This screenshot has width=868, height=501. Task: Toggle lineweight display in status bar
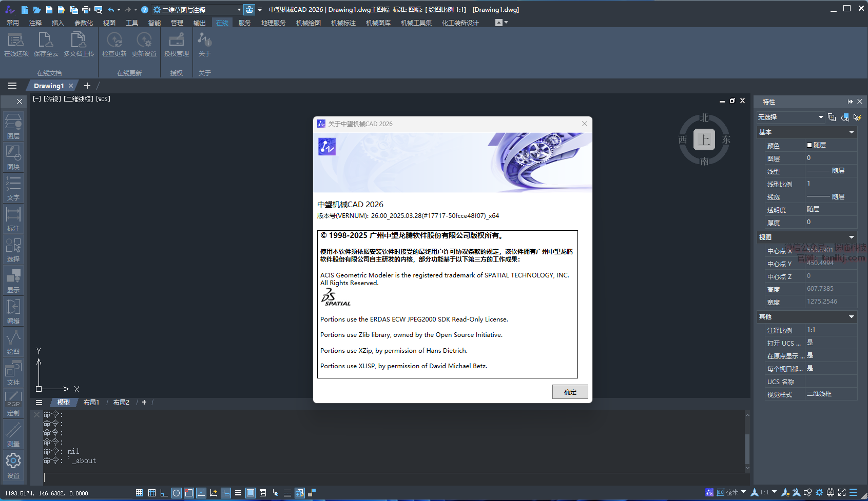[x=238, y=493]
